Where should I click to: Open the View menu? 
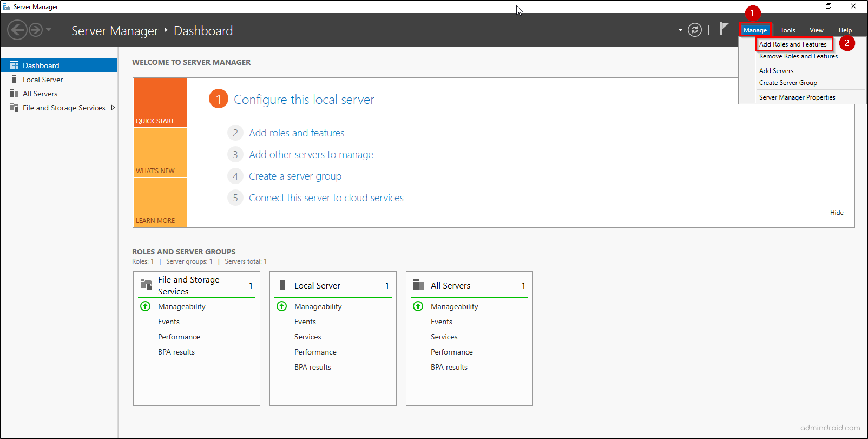(x=817, y=30)
